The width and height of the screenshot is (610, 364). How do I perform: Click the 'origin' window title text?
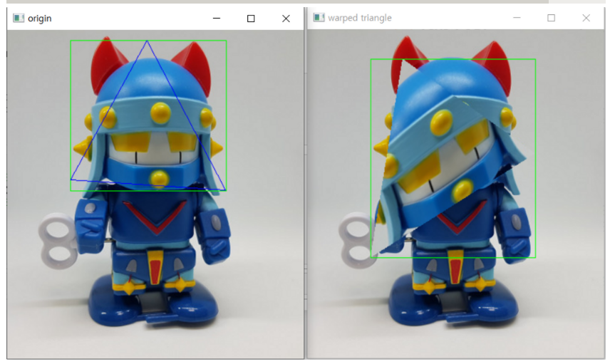tap(40, 19)
